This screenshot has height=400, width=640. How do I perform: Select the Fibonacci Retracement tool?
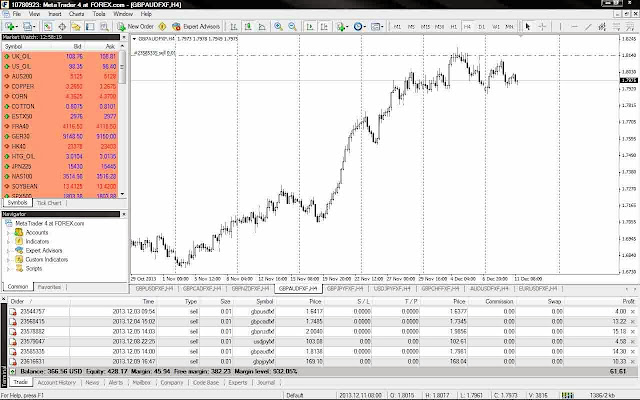(616, 27)
